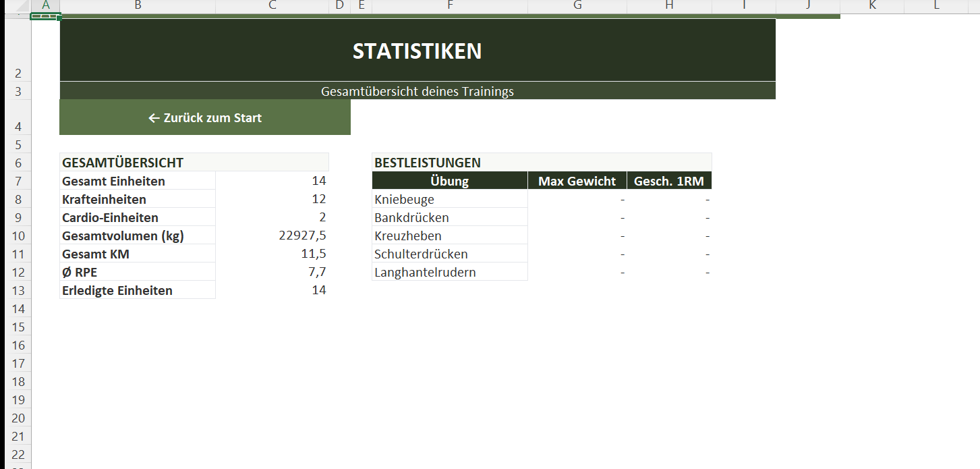The image size is (980, 469).
Task: Select the Krafteinheiten label cell
Action: [x=138, y=199]
